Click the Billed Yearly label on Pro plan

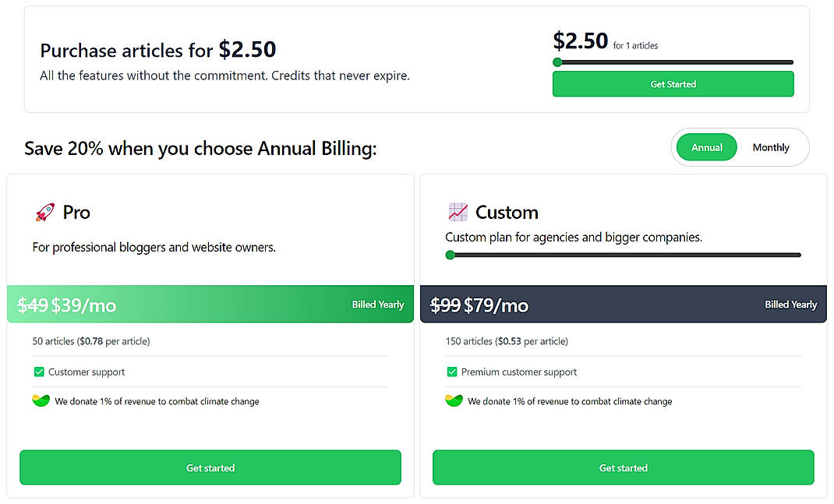378,305
